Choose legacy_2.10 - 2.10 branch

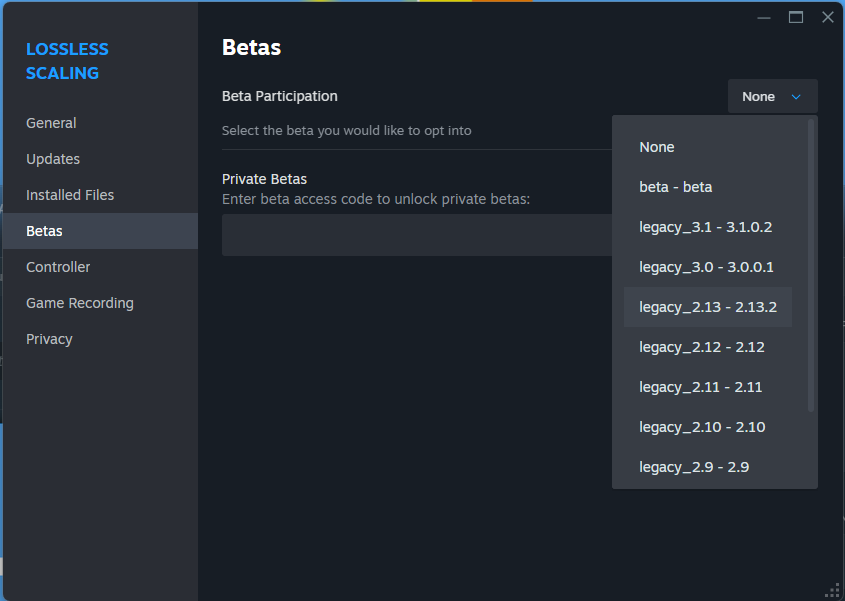(x=708, y=427)
